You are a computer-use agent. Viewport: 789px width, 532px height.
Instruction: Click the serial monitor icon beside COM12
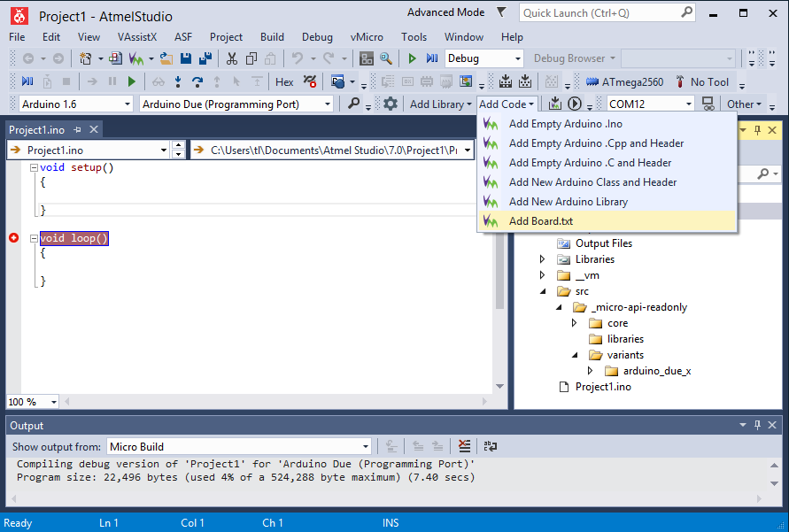click(708, 104)
